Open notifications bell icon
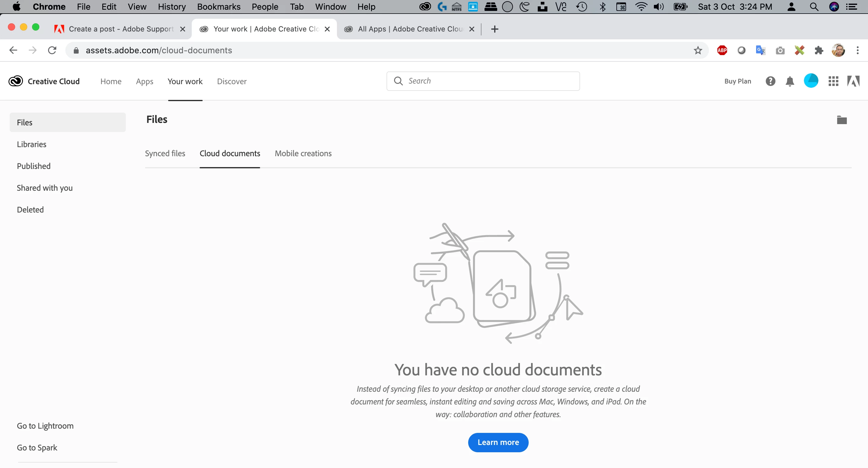 (789, 81)
